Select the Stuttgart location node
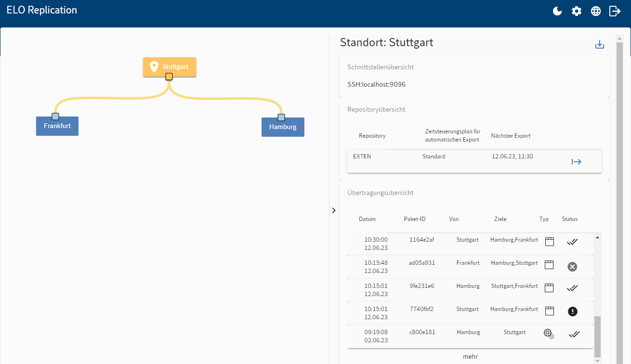This screenshot has width=631, height=364. pos(170,67)
